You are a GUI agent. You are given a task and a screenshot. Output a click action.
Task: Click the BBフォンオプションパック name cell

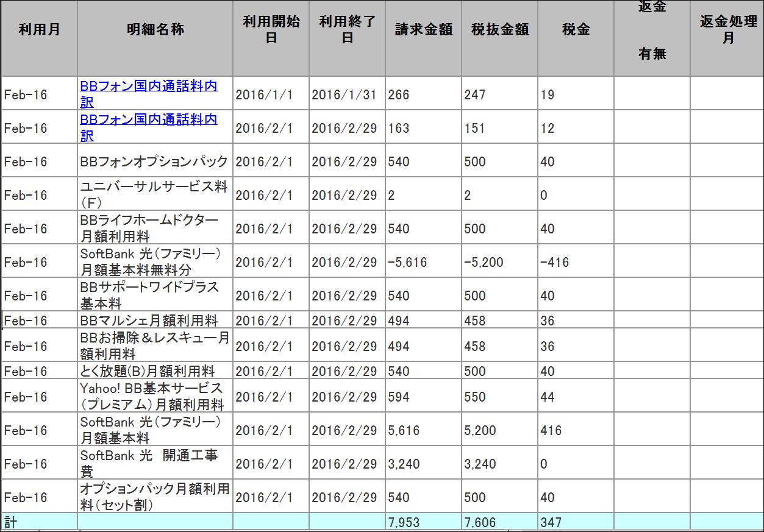click(155, 162)
